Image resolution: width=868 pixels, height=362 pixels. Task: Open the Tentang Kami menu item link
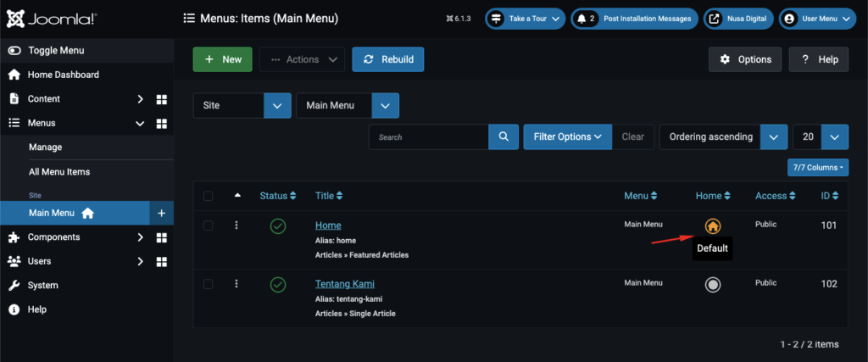pyautogui.click(x=345, y=284)
